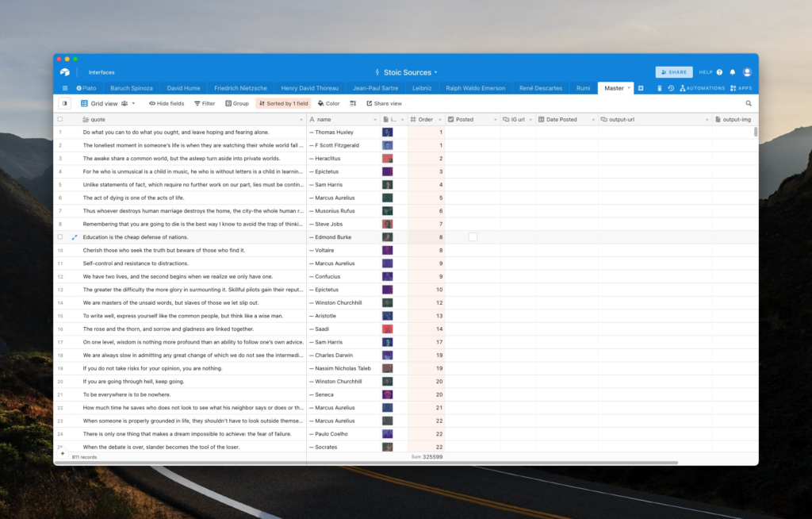Add a new table with the plus icon
Screen dimensions: 812x519
coord(641,88)
